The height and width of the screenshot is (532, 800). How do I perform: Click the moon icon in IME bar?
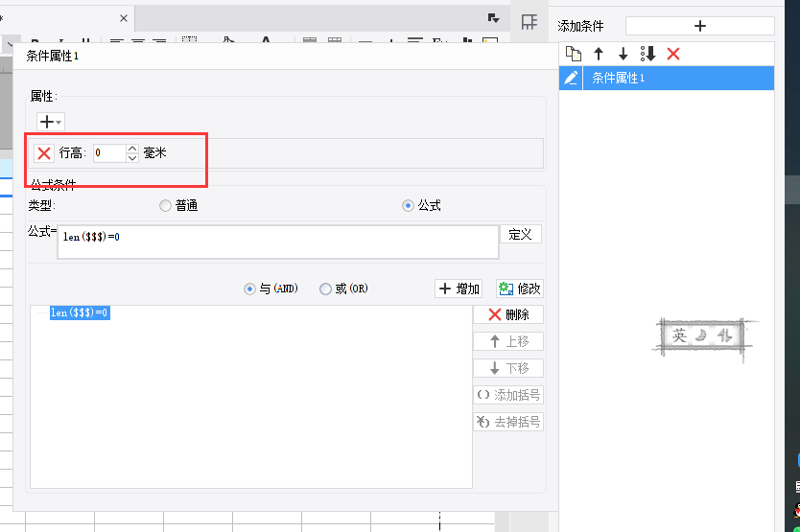(701, 335)
